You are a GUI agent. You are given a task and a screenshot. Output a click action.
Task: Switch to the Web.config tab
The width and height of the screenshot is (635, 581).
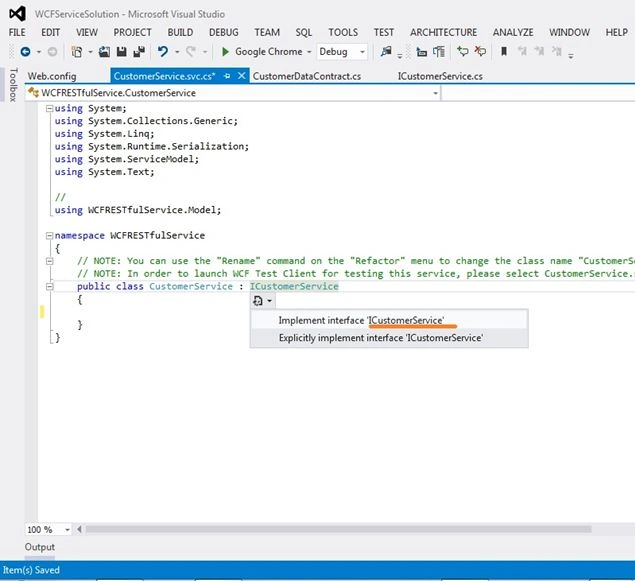[52, 76]
